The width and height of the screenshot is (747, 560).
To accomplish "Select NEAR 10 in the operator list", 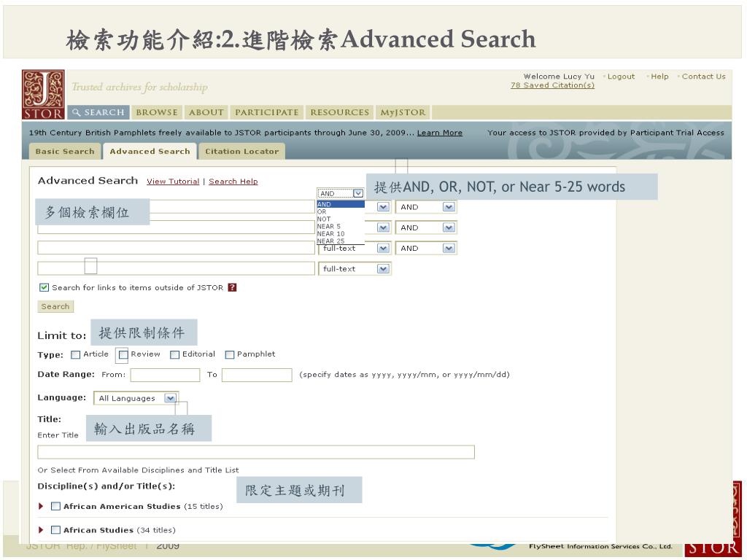I will [341, 234].
